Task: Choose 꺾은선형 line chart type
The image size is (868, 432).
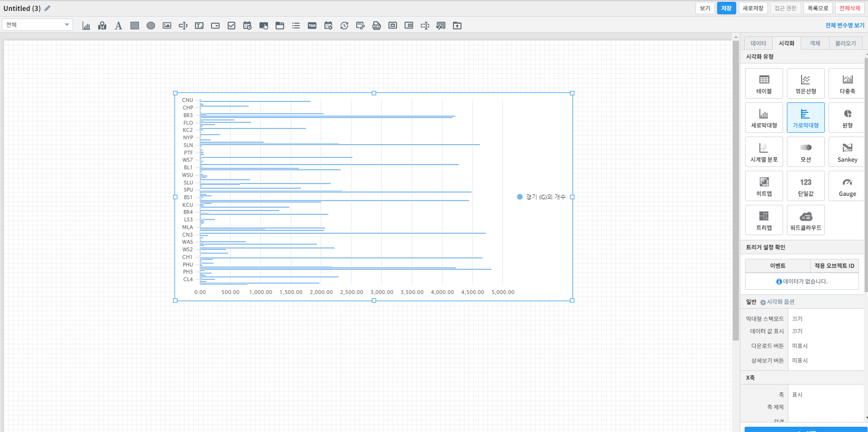Action: pyautogui.click(x=806, y=84)
